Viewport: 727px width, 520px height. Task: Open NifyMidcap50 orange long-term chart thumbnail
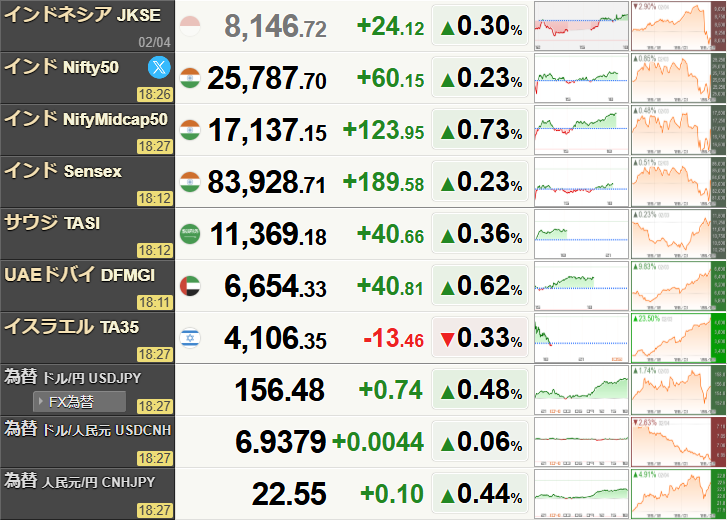(x=679, y=130)
